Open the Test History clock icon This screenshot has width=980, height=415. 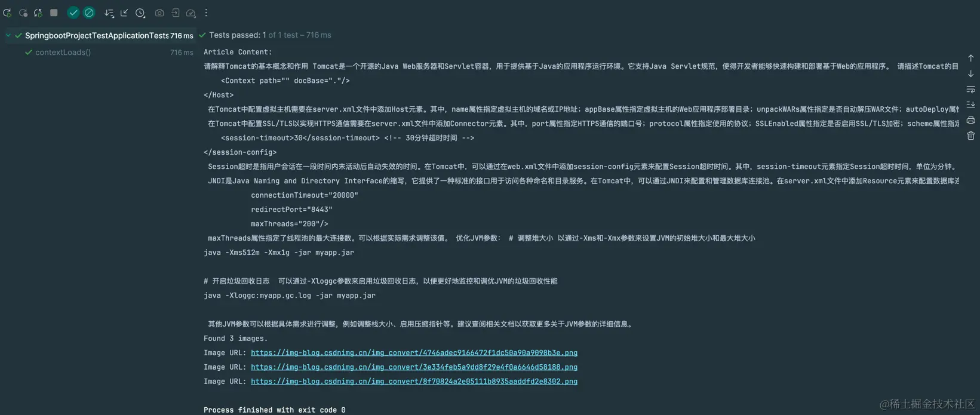pos(140,13)
